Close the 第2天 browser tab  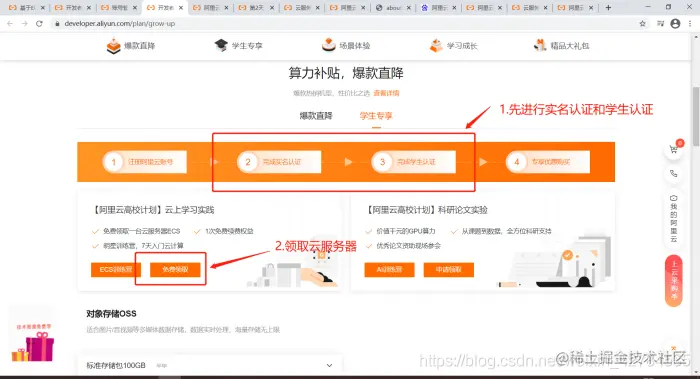point(272,8)
